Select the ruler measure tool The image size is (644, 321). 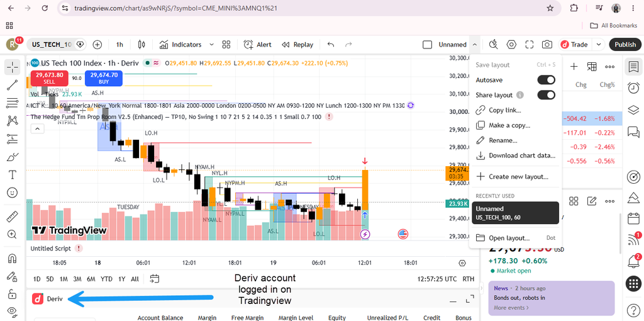tap(13, 216)
